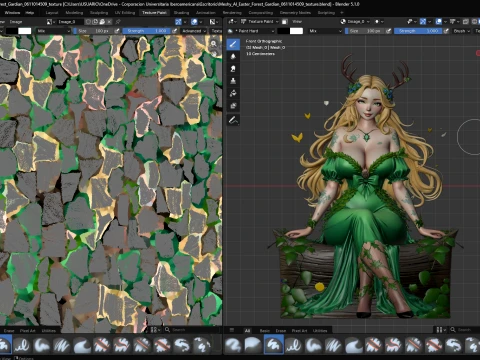The image size is (480, 360).
Task: Open Image_0 texture slot dropdown in viewport
Action: pos(355,21)
